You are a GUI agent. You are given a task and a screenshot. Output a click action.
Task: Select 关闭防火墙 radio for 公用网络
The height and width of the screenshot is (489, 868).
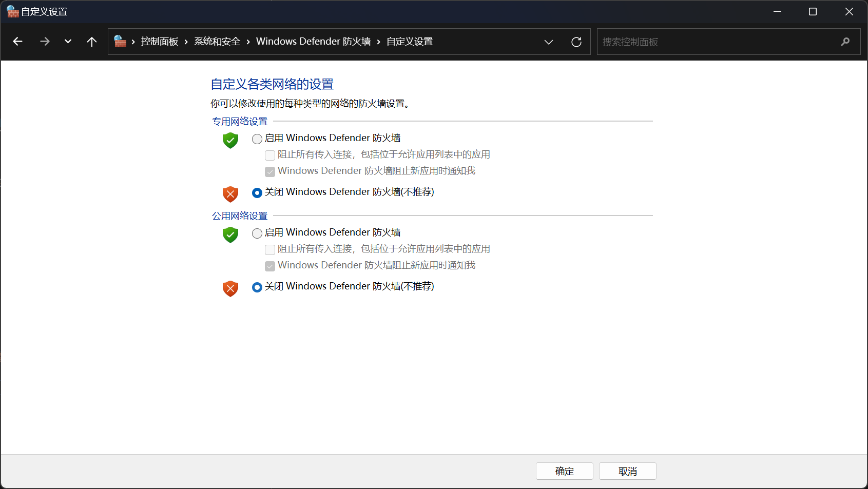pos(257,287)
